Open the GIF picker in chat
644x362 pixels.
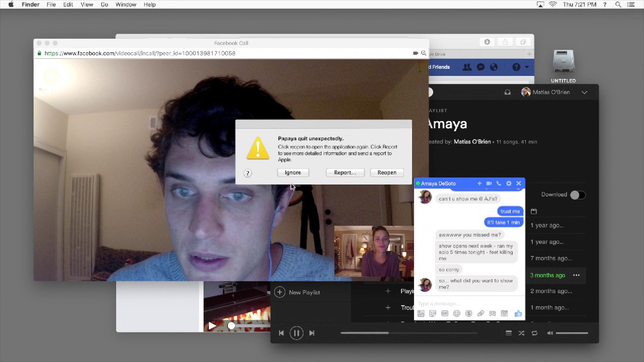(445, 314)
